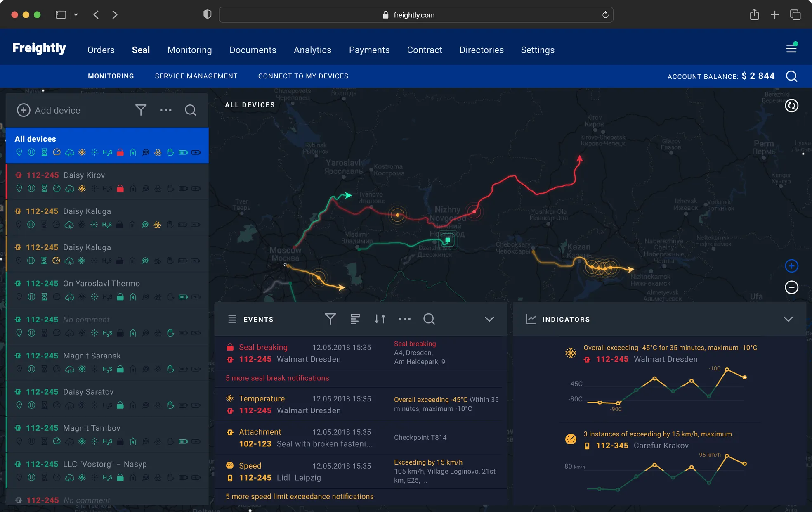Collapse the Events panel chevron
Image resolution: width=812 pixels, height=512 pixels.
click(489, 319)
